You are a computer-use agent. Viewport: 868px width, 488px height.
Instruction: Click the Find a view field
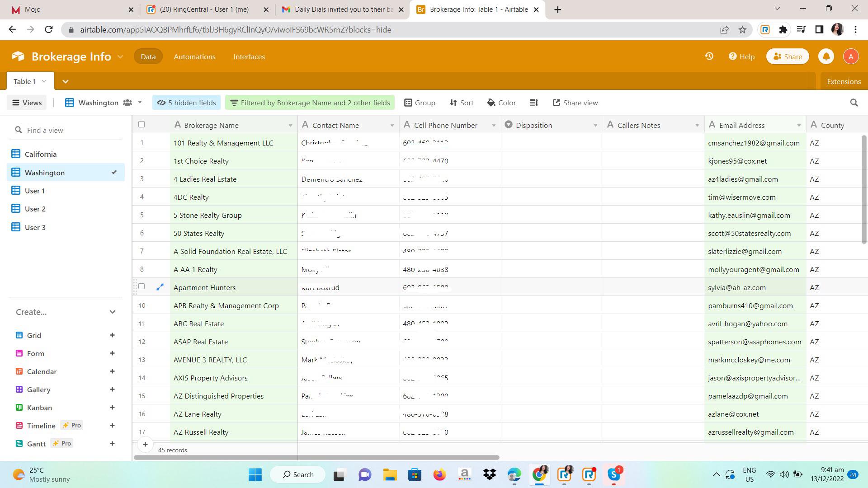[x=66, y=131]
